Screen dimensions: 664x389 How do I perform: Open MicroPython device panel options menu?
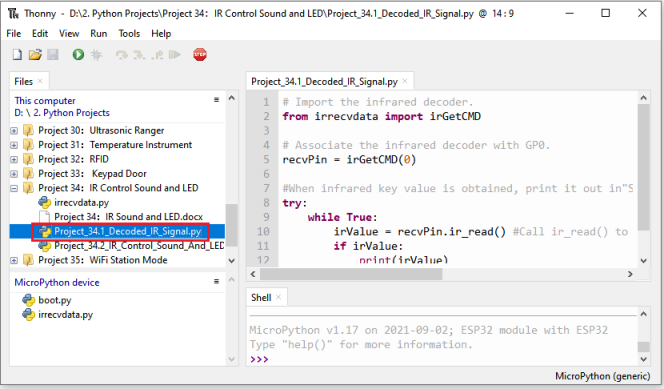coord(216,281)
